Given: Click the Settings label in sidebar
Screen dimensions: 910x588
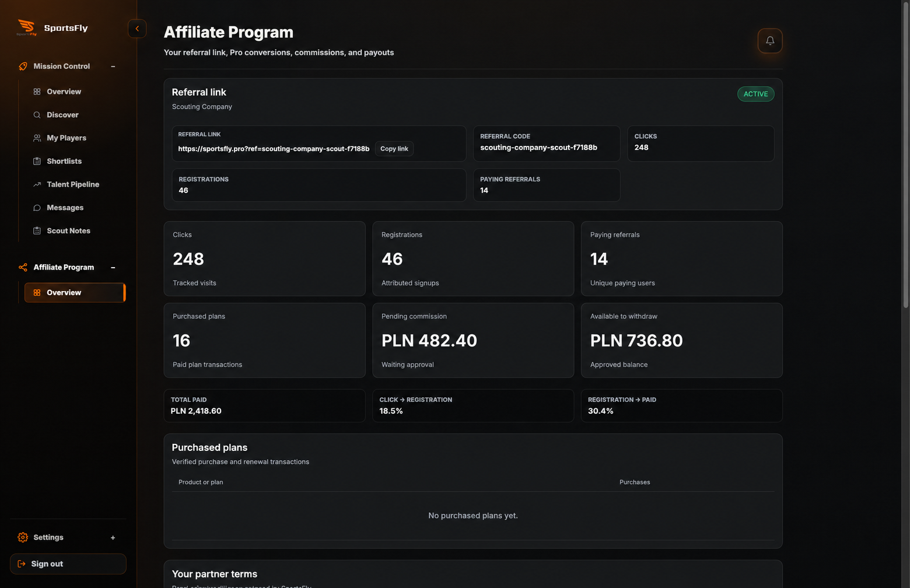Looking at the screenshot, I should (x=48, y=537).
